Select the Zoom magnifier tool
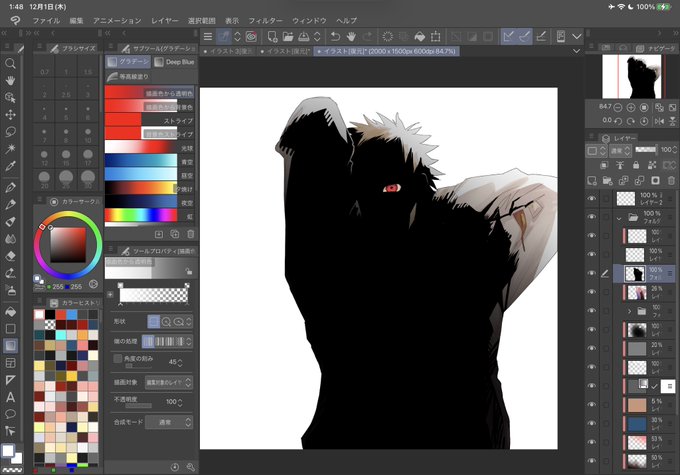 click(x=10, y=64)
